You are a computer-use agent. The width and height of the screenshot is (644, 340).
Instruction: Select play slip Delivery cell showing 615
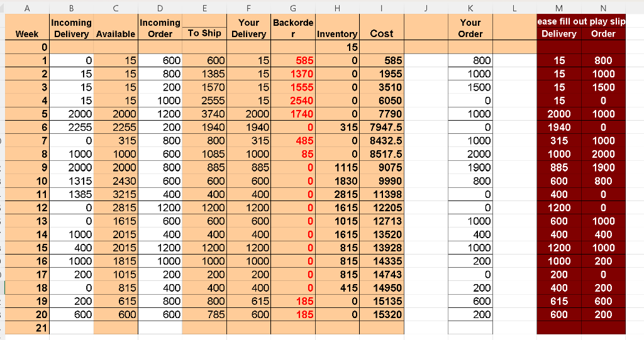pyautogui.click(x=559, y=301)
